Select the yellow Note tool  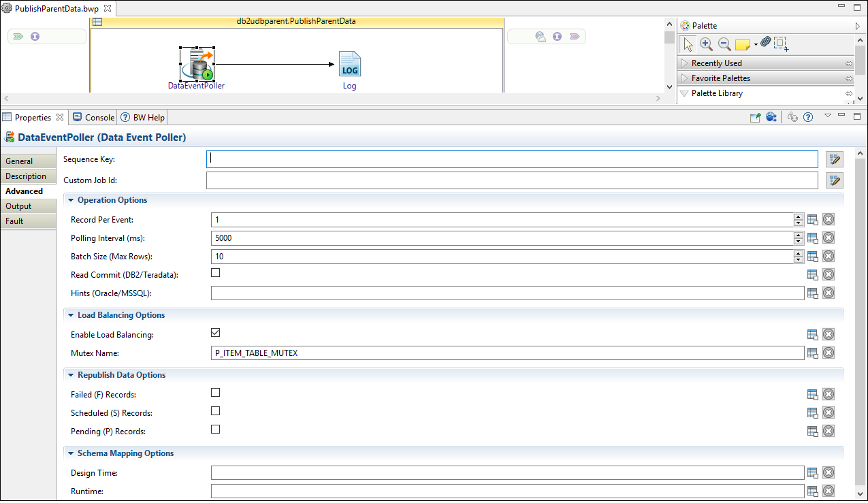pyautogui.click(x=742, y=45)
